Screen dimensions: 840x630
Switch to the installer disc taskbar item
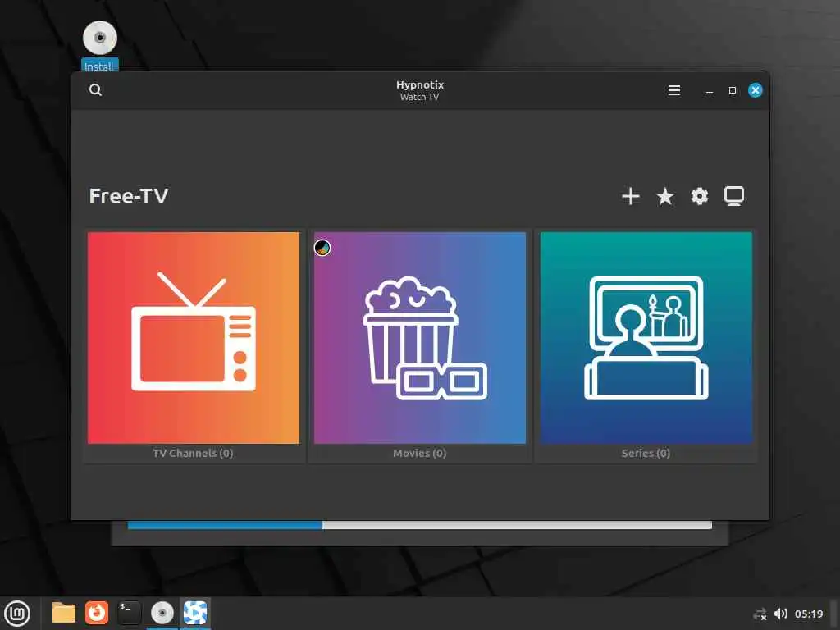162,613
